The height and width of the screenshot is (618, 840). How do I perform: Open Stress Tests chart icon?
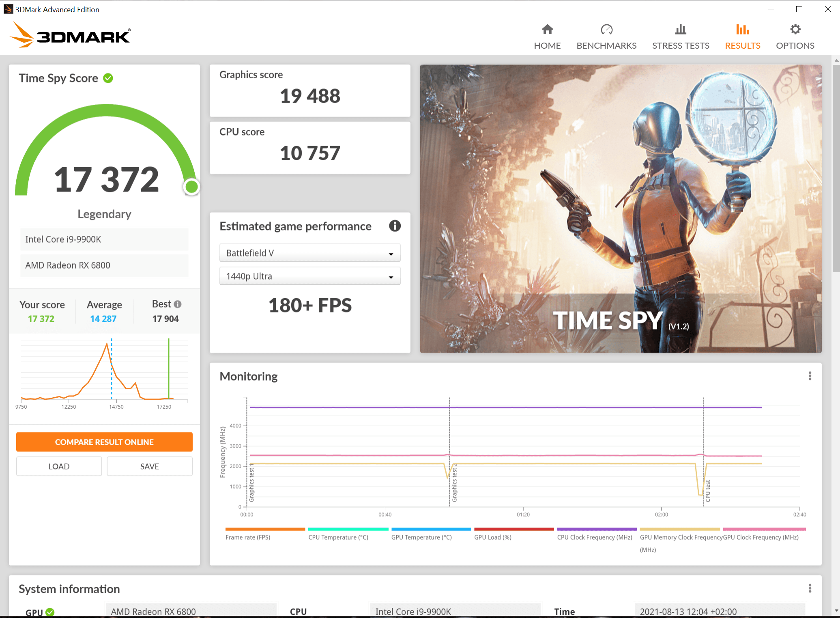tap(680, 30)
